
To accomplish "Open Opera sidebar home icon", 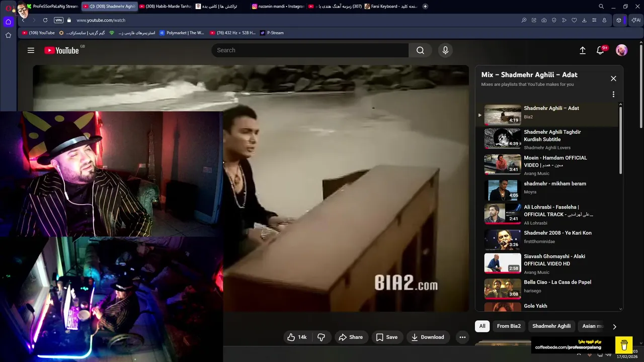I will click(x=8, y=22).
